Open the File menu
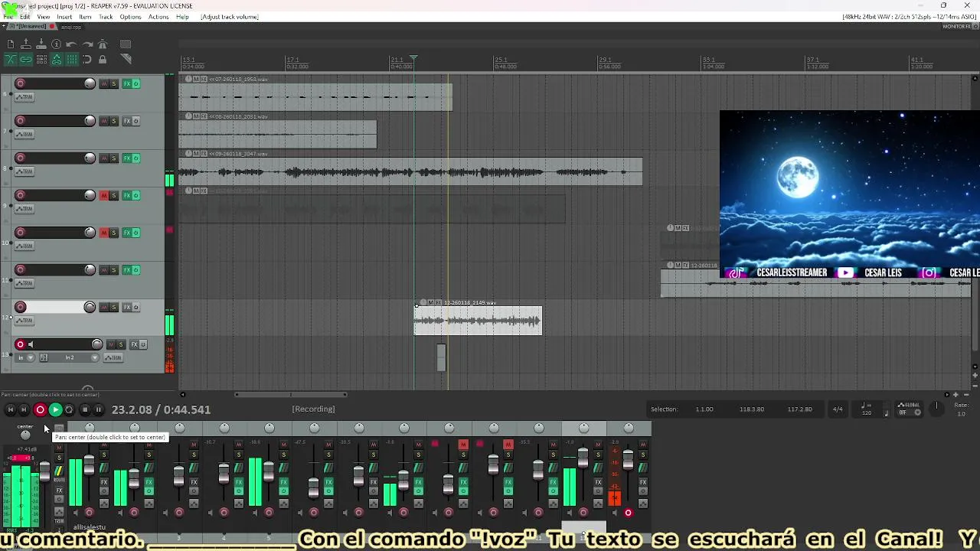The height and width of the screenshot is (551, 980). (8, 17)
